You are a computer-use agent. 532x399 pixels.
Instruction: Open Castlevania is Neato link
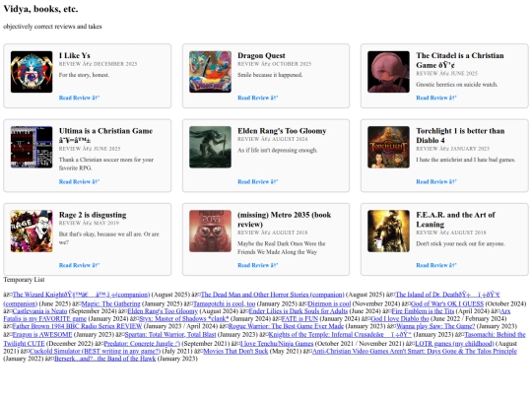[x=39, y=311]
